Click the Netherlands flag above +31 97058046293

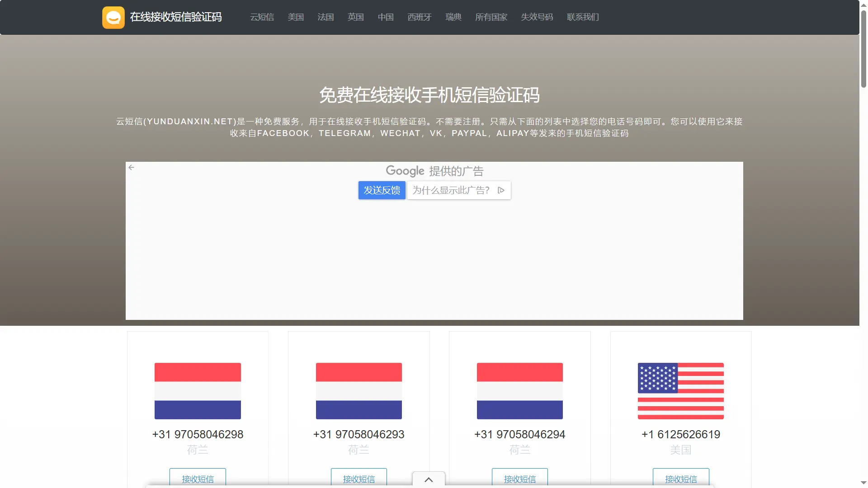(358, 391)
